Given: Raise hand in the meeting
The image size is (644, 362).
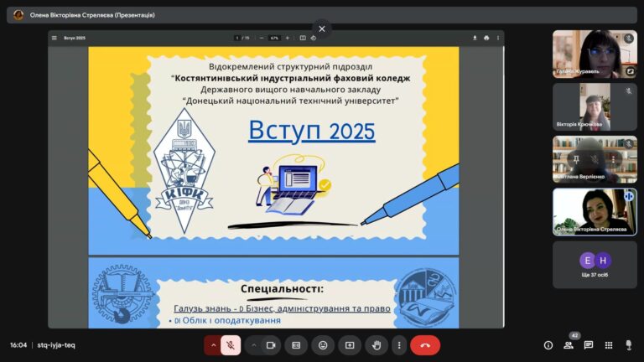Looking at the screenshot, I should point(377,345).
